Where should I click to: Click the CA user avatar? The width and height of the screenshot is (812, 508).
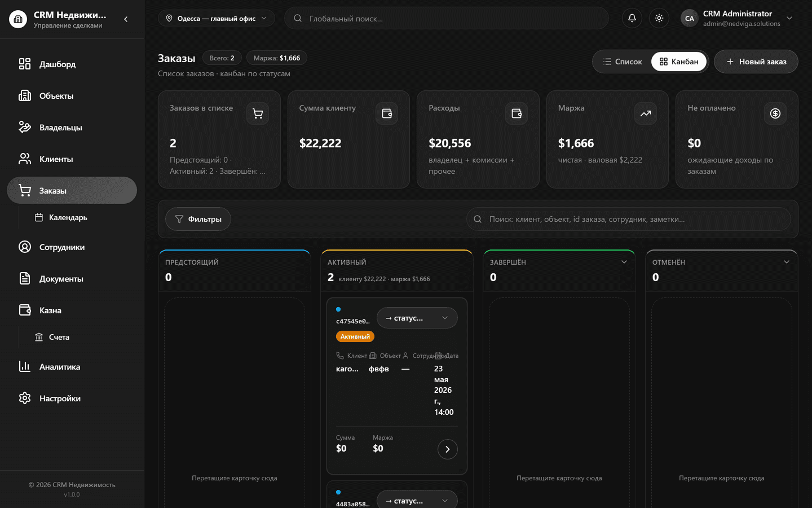pyautogui.click(x=690, y=18)
